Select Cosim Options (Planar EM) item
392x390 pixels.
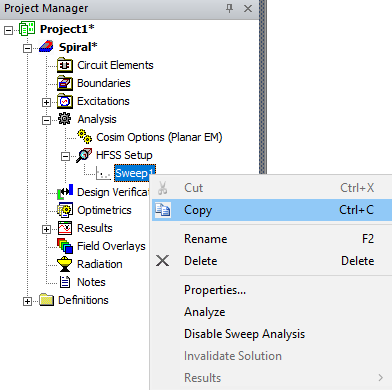[x=159, y=137]
